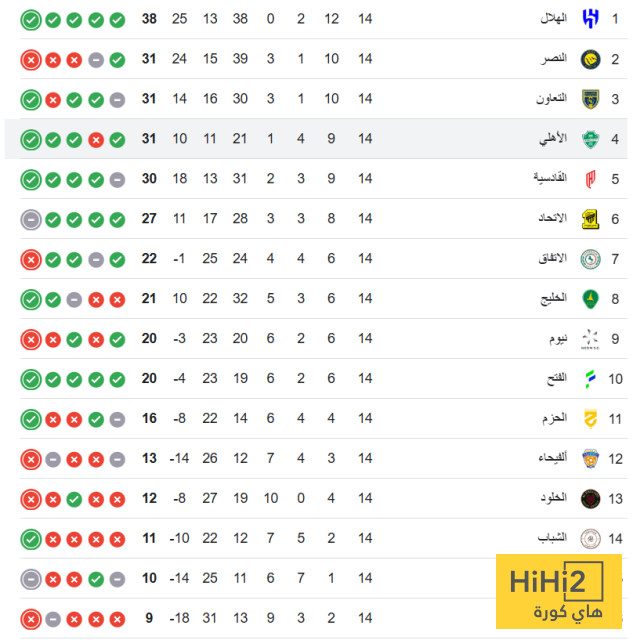Image resolution: width=633 pixels, height=640 pixels.
Task: Click the Al-Hazem yellow crest
Action: click(590, 419)
